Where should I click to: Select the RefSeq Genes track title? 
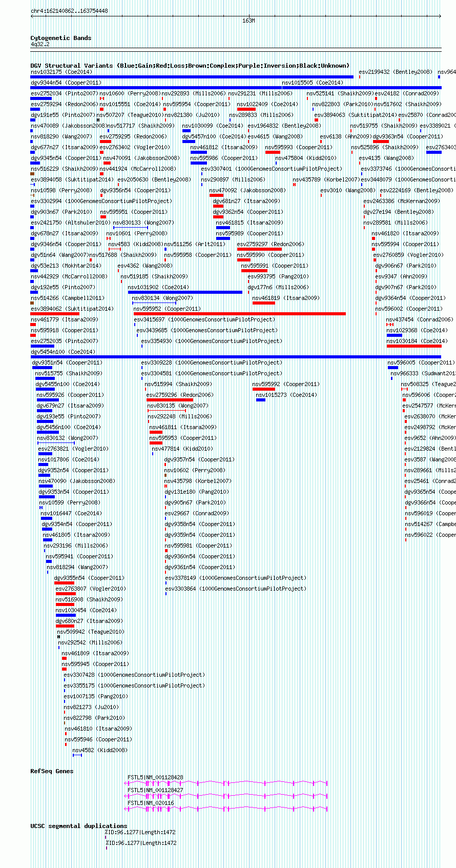52,771
